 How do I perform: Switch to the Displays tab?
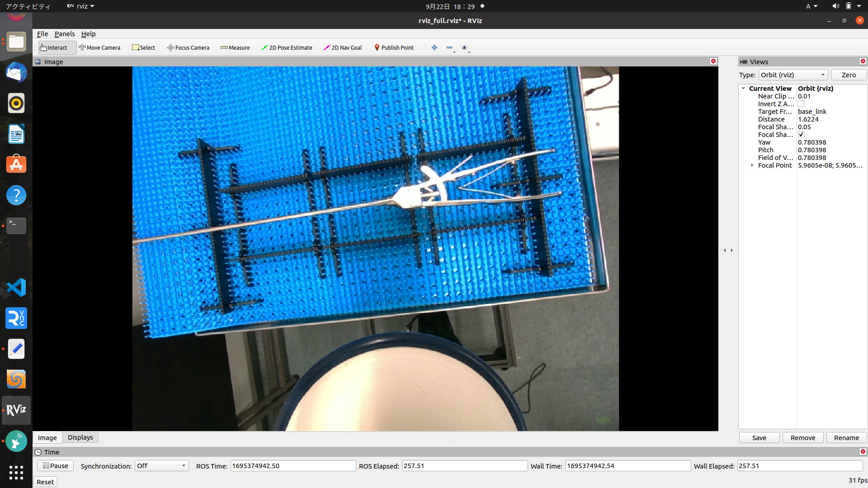pyautogui.click(x=80, y=437)
